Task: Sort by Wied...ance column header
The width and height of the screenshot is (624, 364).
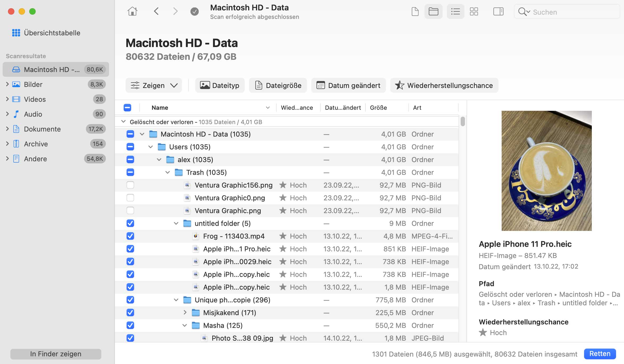Action: point(298,108)
